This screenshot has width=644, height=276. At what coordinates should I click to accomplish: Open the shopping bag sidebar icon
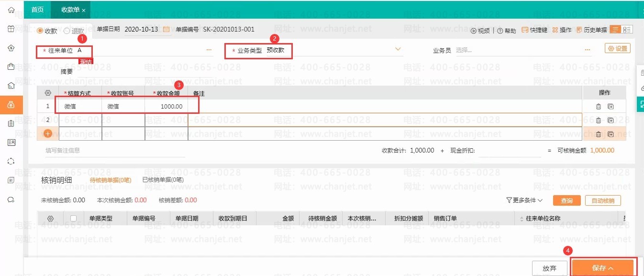pyautogui.click(x=11, y=66)
